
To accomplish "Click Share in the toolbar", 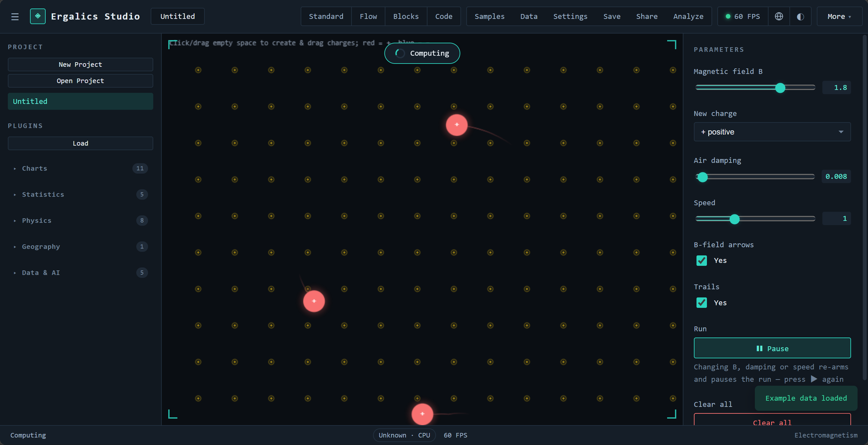I will tap(647, 16).
